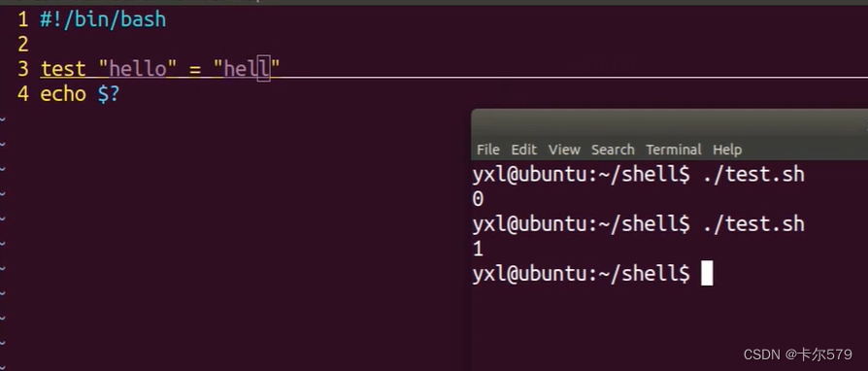Viewport: 868px width, 371px height.
Task: Open the Terminal menu
Action: 674,150
